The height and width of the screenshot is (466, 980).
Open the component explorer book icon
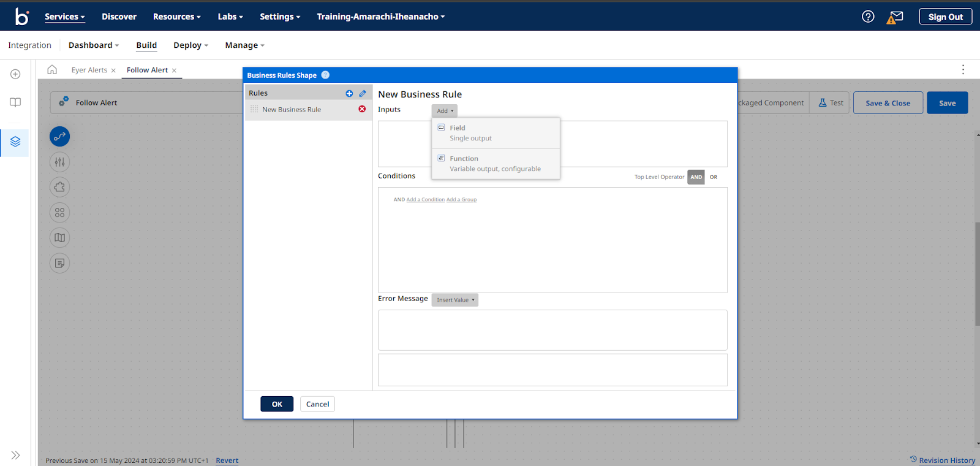[x=15, y=102]
